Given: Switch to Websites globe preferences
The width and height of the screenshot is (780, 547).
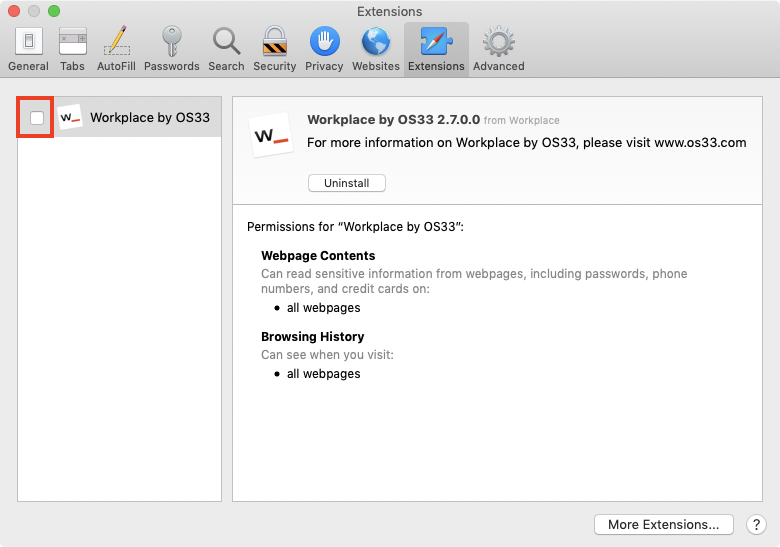Looking at the screenshot, I should [376, 49].
